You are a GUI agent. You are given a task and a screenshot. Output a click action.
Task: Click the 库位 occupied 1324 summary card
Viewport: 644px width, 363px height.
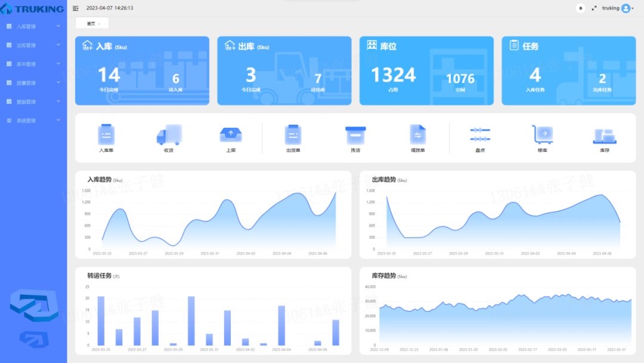[x=426, y=70]
